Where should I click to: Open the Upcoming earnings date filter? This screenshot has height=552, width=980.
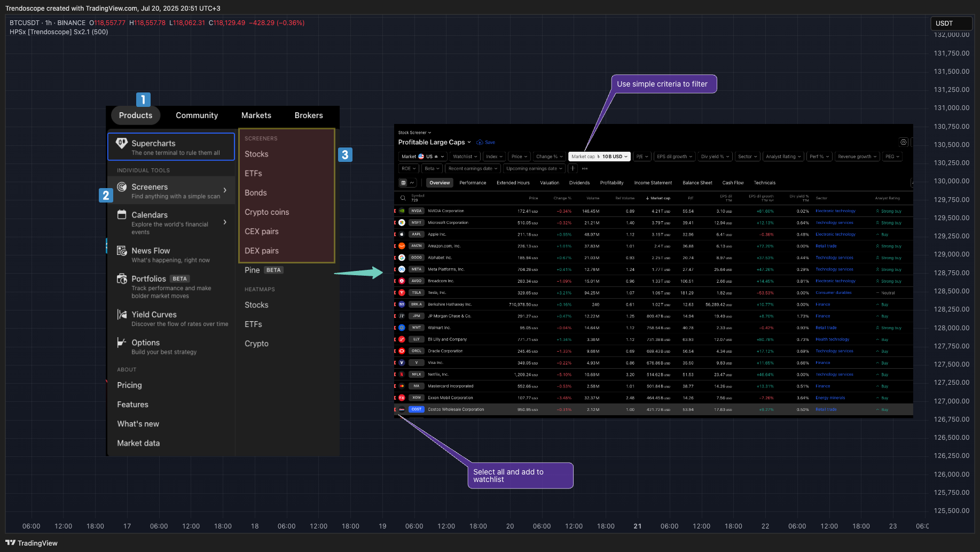coord(534,168)
